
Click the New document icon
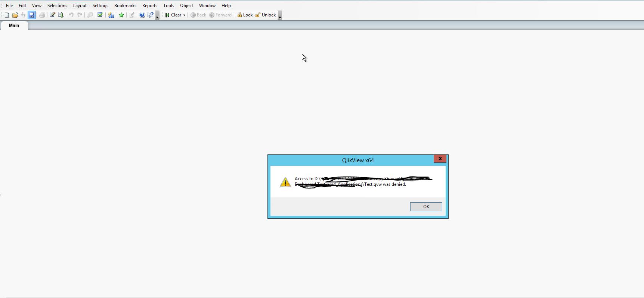(7, 15)
